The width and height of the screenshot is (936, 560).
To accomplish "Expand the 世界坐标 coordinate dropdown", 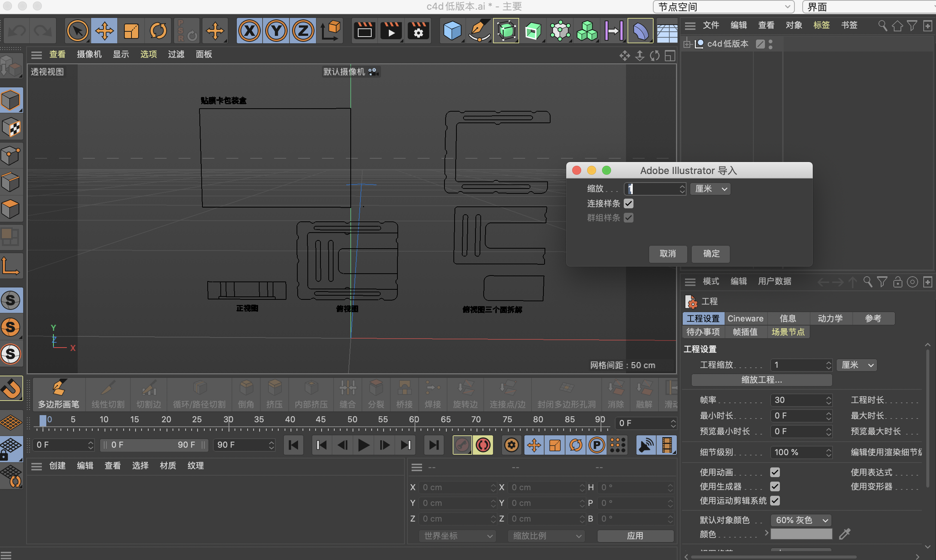I will pyautogui.click(x=458, y=536).
